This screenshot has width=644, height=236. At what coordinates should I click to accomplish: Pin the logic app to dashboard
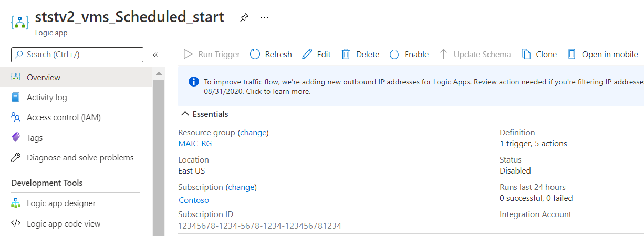[x=244, y=18]
